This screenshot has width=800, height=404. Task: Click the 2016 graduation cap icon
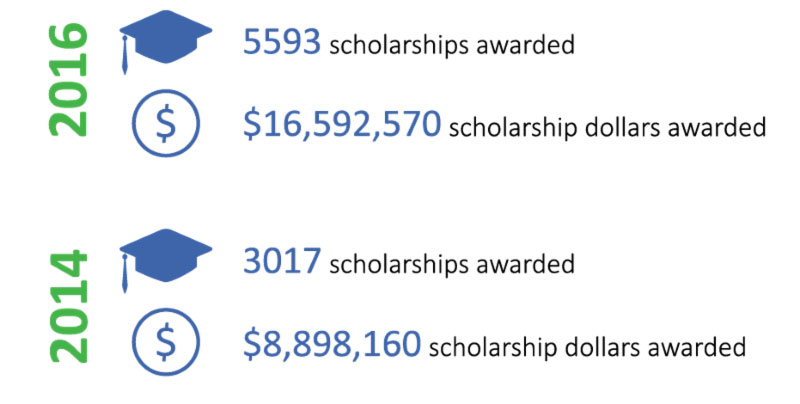[165, 41]
